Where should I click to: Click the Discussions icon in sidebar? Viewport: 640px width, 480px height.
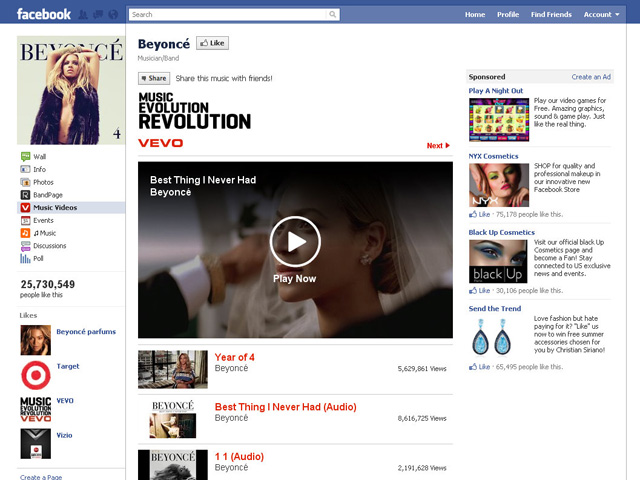25,246
